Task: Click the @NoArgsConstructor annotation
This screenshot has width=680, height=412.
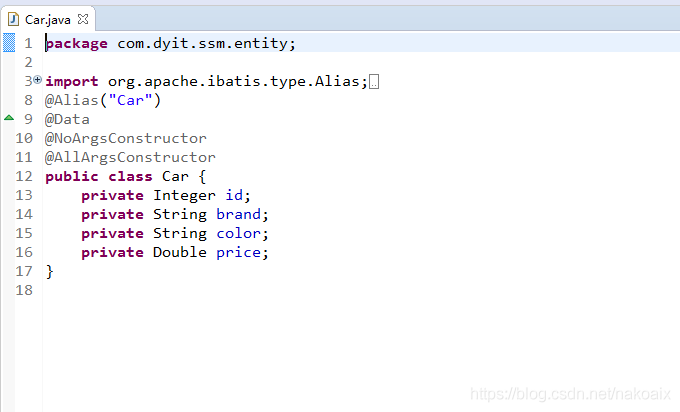Action: (125, 138)
